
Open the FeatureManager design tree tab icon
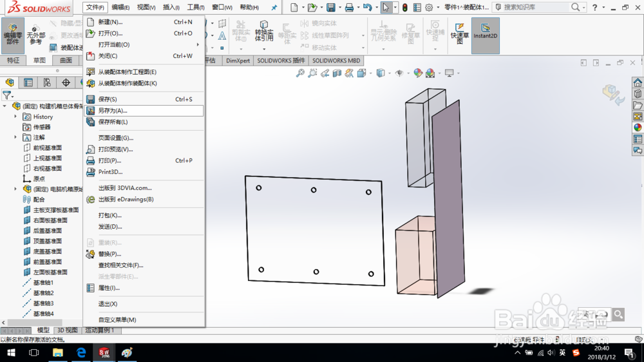point(10,82)
